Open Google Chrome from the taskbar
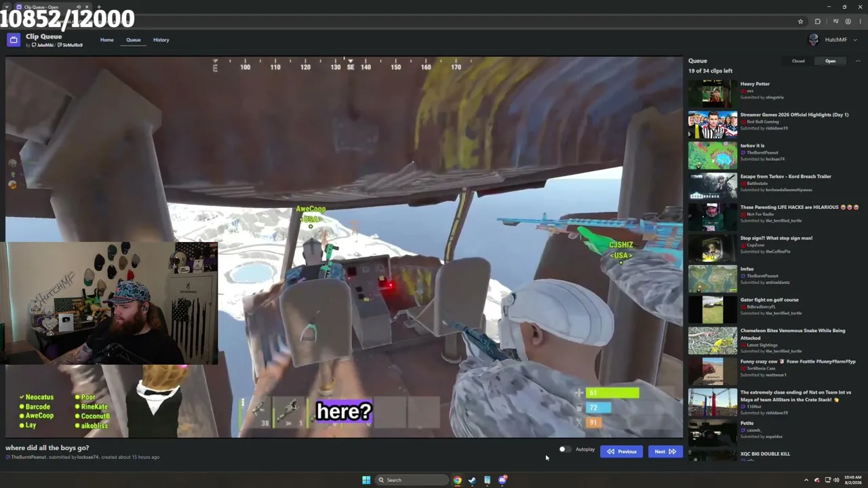The height and width of the screenshot is (488, 868). (458, 480)
